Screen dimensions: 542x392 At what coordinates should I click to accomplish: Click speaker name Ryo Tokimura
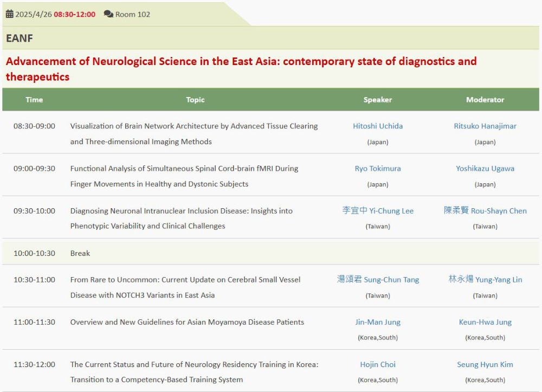[378, 168]
